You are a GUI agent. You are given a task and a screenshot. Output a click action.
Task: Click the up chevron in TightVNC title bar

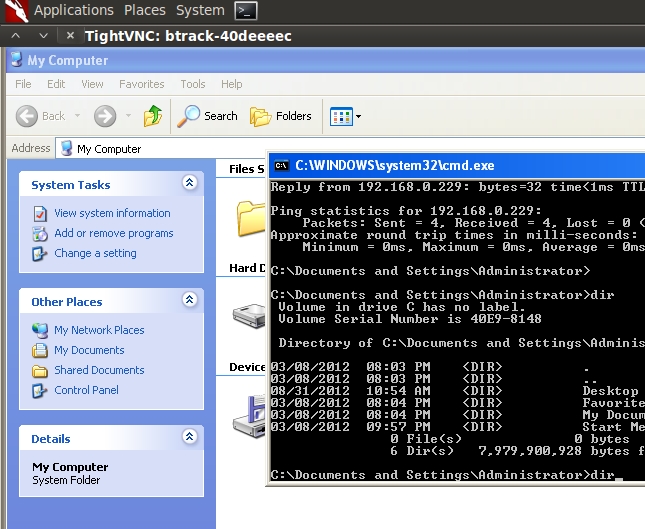16,36
